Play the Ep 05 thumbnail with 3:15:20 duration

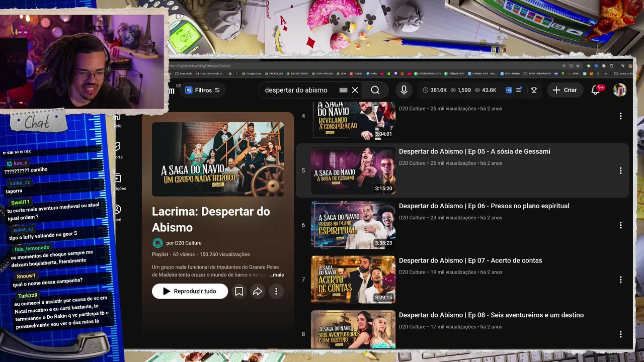(x=353, y=170)
